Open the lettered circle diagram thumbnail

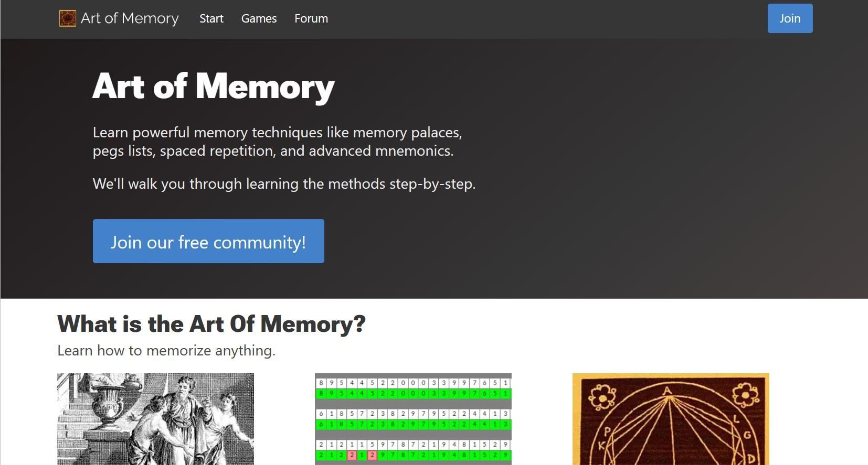pyautogui.click(x=671, y=419)
